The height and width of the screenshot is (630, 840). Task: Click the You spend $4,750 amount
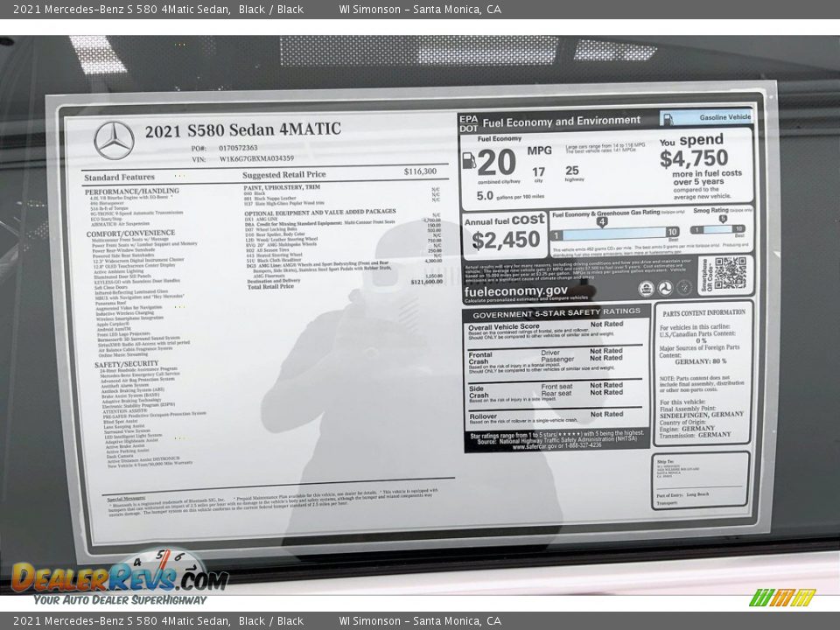pos(694,158)
